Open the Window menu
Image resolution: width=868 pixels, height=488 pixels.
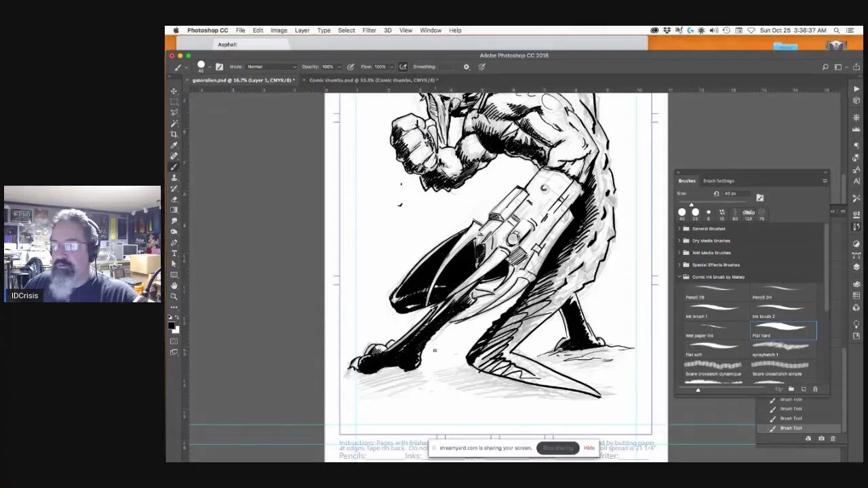[x=431, y=30]
